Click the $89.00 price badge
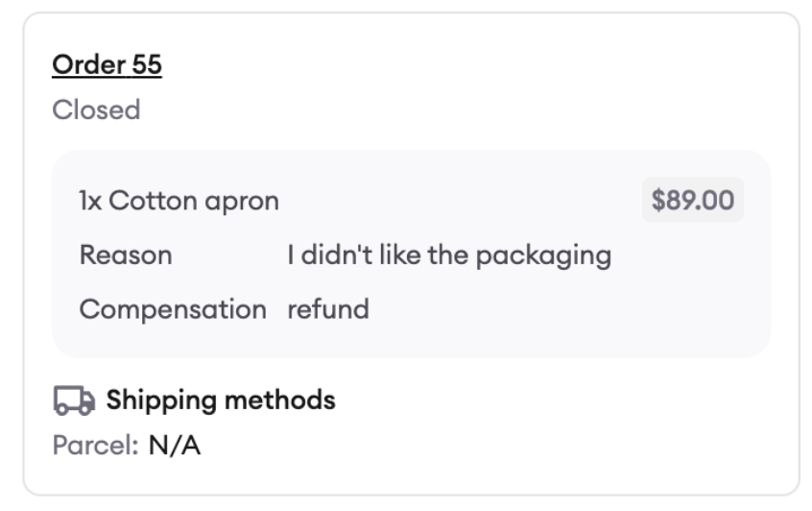The height and width of the screenshot is (511, 812). point(693,200)
